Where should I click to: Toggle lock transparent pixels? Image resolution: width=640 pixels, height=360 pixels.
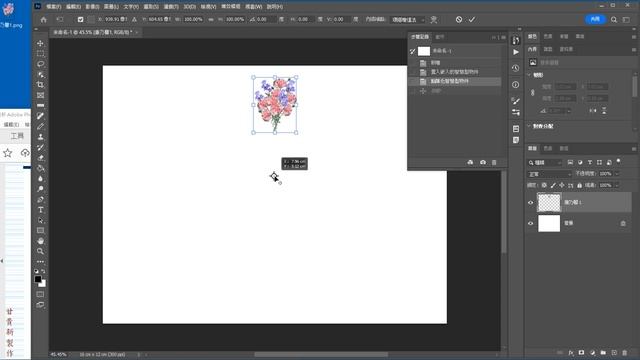(x=544, y=185)
